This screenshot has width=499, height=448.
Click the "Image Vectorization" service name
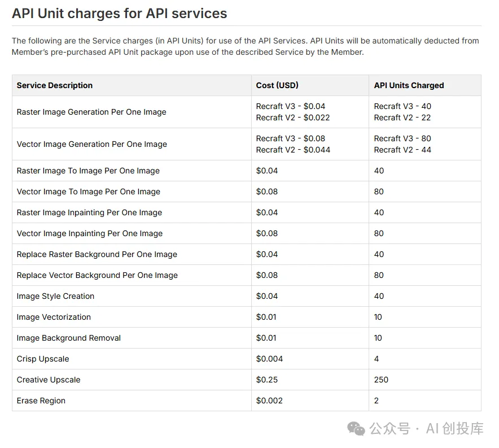click(54, 317)
